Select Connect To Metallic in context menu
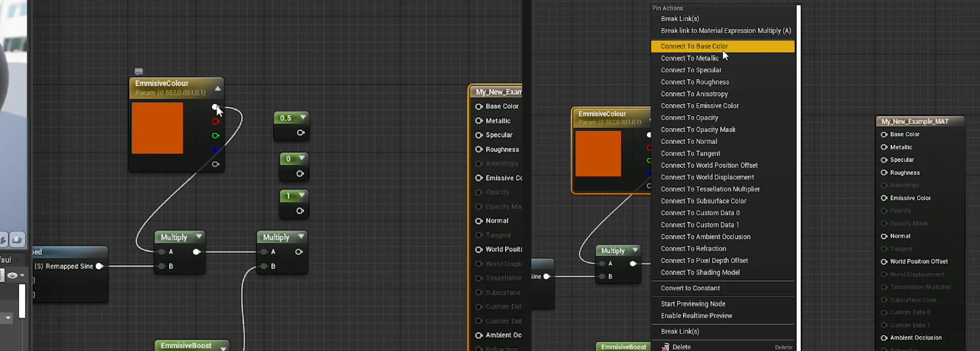 coord(722,58)
